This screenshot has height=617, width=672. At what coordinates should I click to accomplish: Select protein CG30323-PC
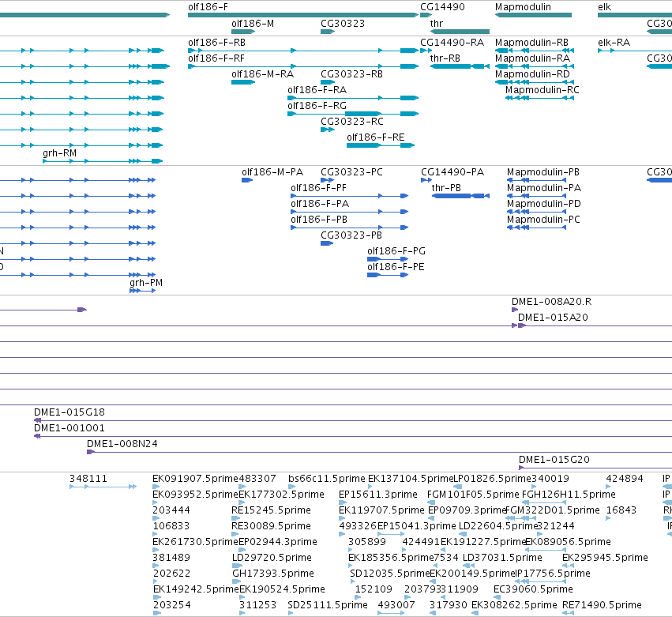351,172
